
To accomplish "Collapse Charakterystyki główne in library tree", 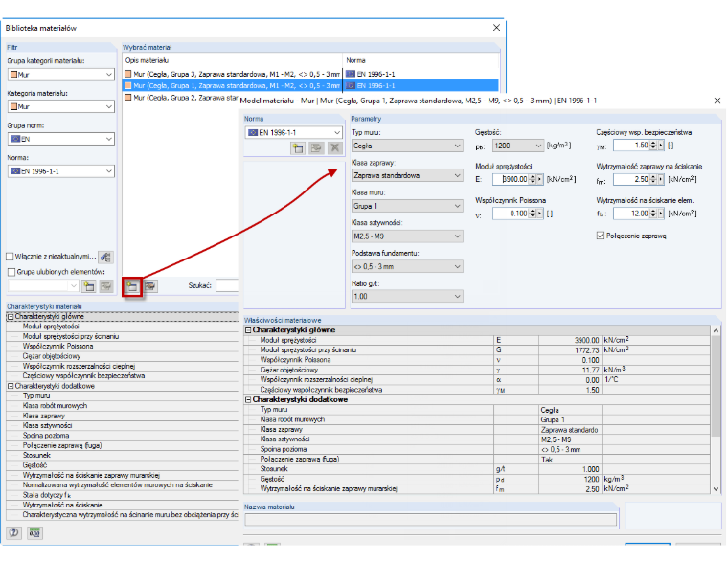I will pos(11,317).
